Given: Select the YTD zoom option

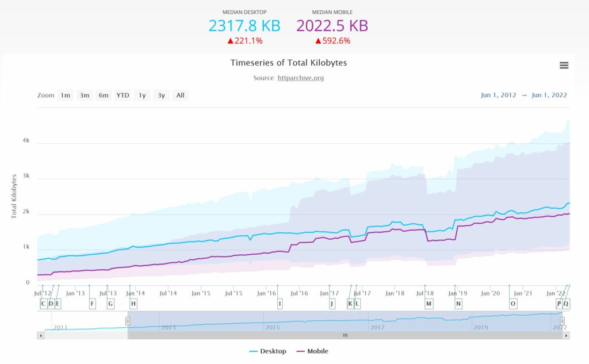Looking at the screenshot, I should pos(123,95).
